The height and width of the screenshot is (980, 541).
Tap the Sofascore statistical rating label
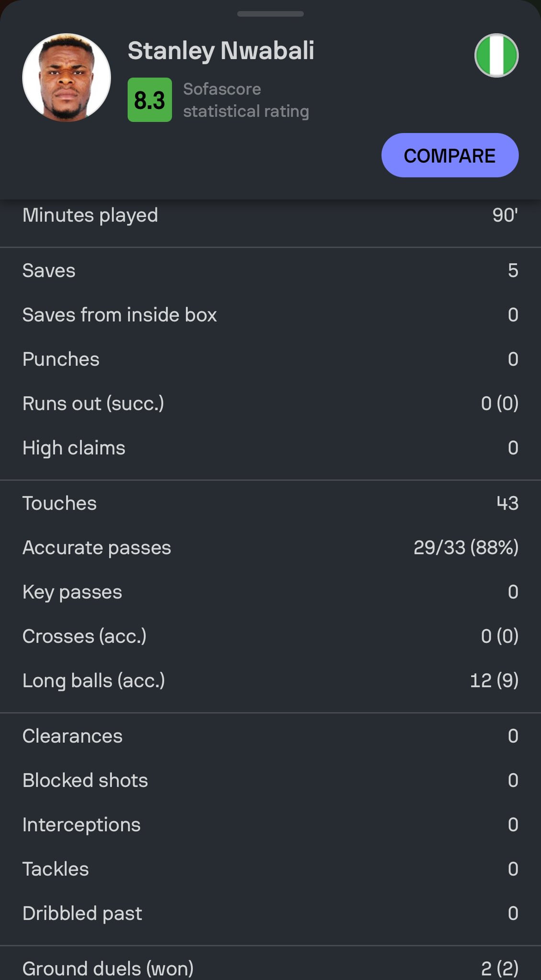click(246, 100)
